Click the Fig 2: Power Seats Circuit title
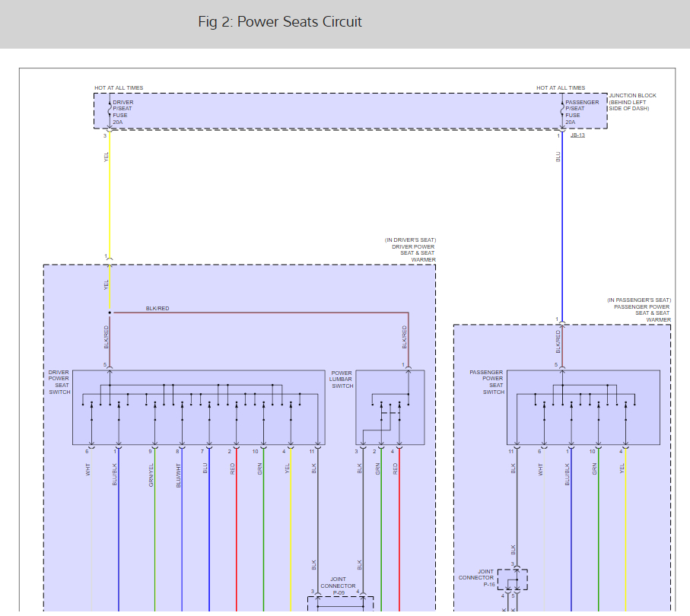Viewport: 690px width, 616px height. [x=280, y=22]
